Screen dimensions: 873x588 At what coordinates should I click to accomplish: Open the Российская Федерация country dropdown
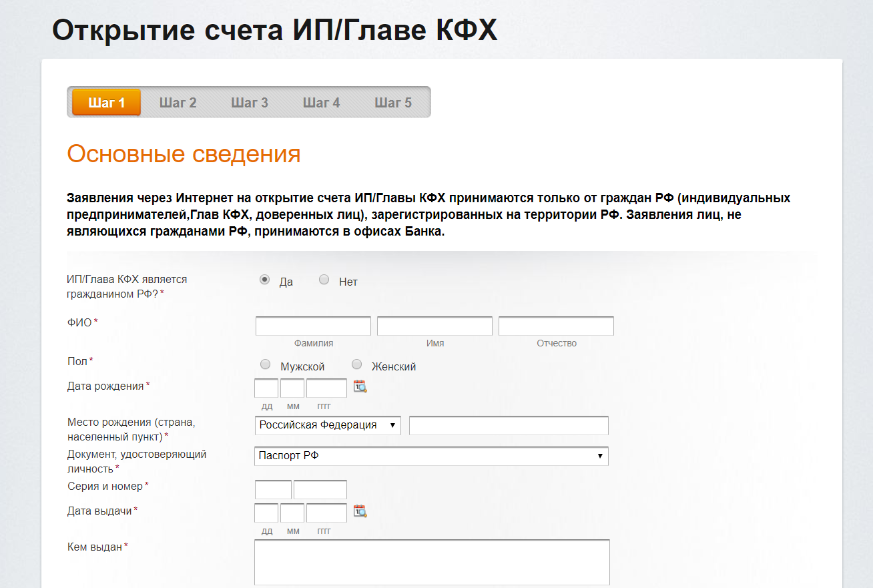(328, 425)
